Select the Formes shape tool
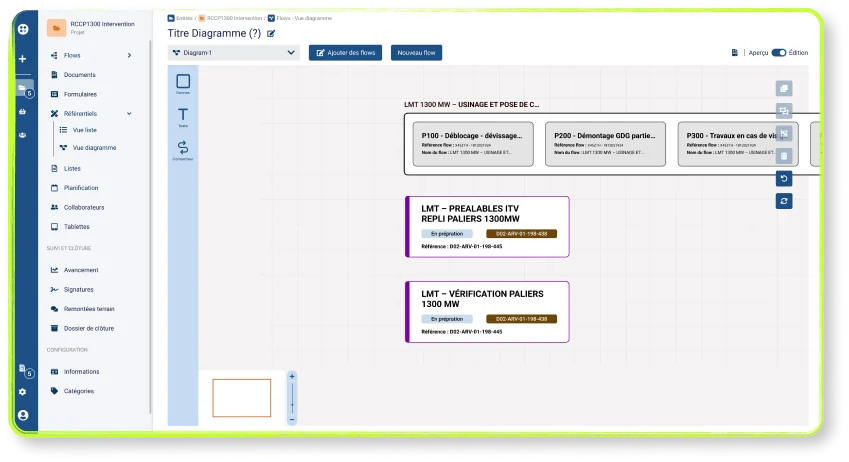The width and height of the screenshot is (849, 462). (x=183, y=83)
